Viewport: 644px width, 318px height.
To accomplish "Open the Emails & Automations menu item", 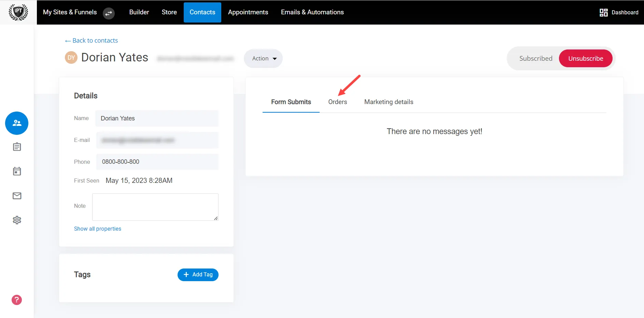I will click(x=312, y=12).
